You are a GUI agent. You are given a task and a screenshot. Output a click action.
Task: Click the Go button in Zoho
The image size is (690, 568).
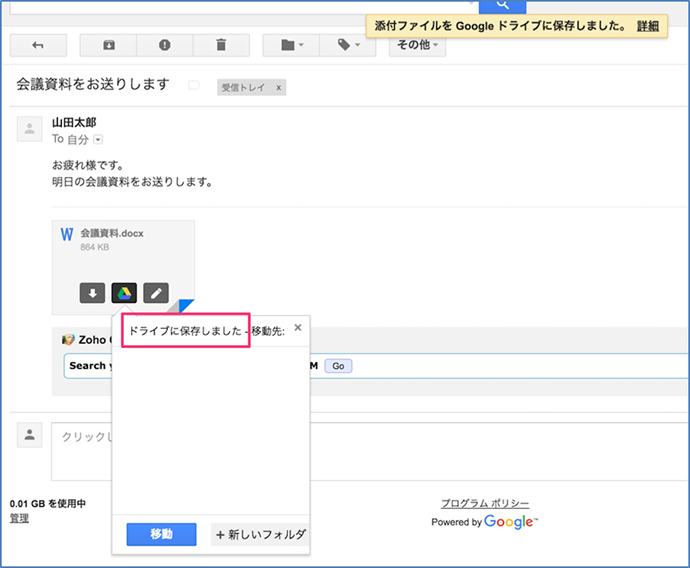coord(338,366)
